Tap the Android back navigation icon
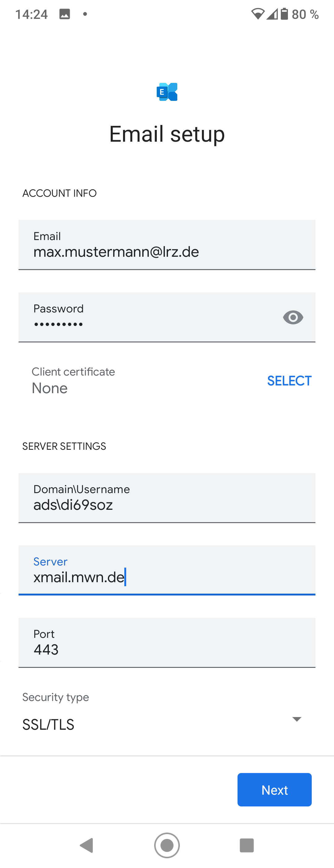 coord(87,845)
